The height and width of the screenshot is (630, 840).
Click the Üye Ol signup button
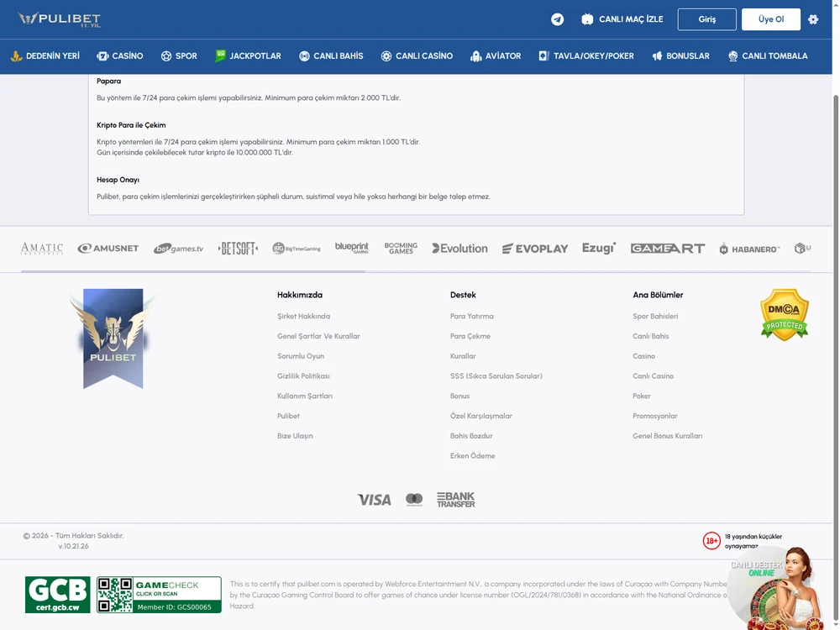point(771,19)
